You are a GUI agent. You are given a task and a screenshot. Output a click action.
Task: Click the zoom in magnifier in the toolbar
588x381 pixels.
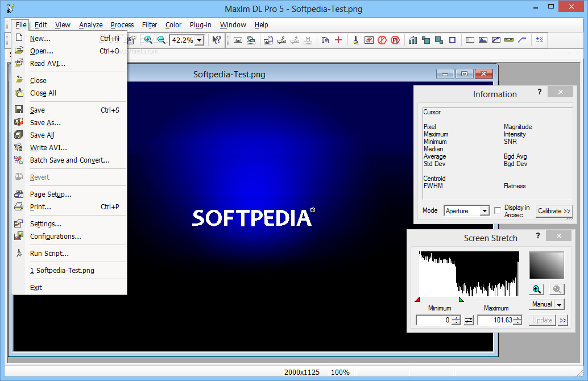tap(148, 40)
